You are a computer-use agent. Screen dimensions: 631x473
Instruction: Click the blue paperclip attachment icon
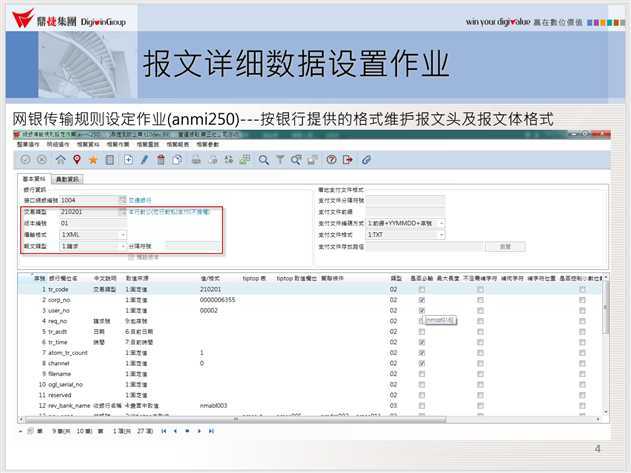click(366, 160)
